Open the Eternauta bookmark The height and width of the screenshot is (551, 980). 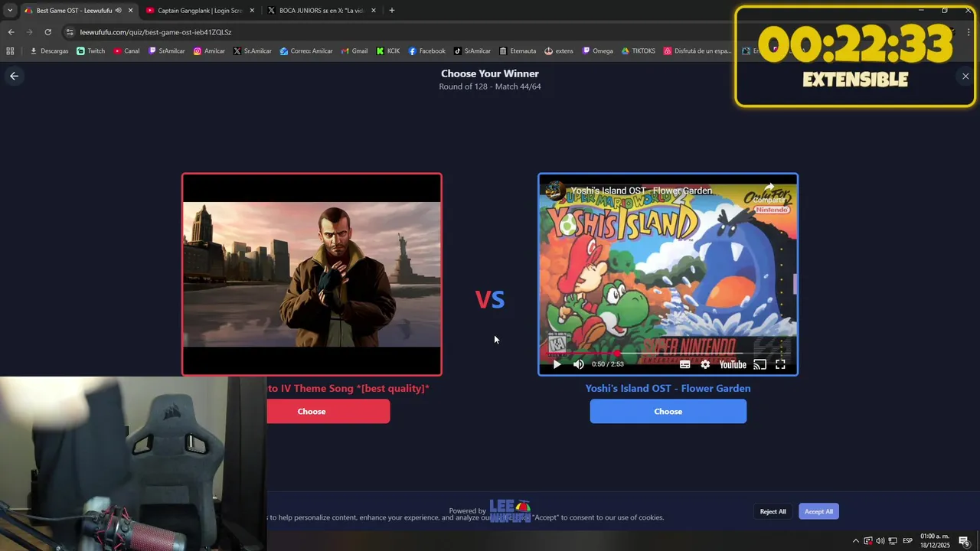coord(518,51)
